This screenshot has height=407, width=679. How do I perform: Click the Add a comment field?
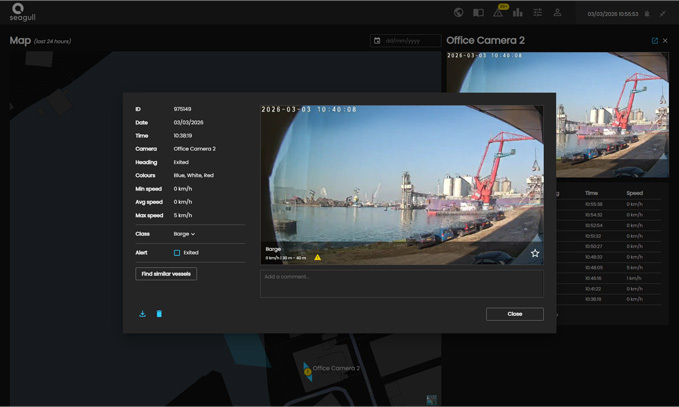coord(401,283)
